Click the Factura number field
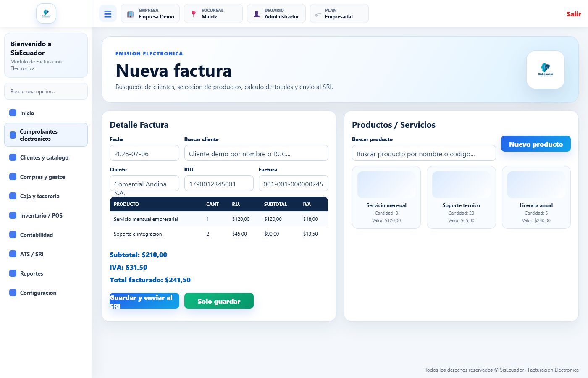This screenshot has width=588, height=378. [294, 183]
